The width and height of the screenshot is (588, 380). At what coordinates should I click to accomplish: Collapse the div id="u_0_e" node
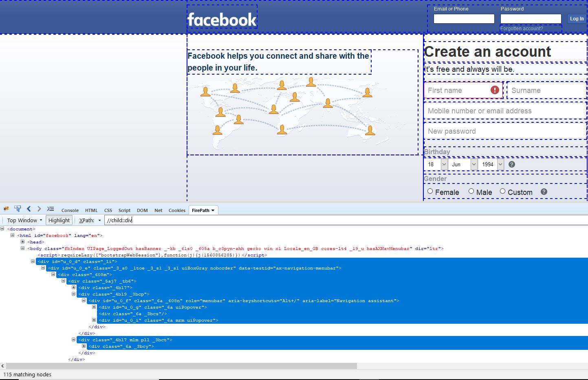point(43,268)
